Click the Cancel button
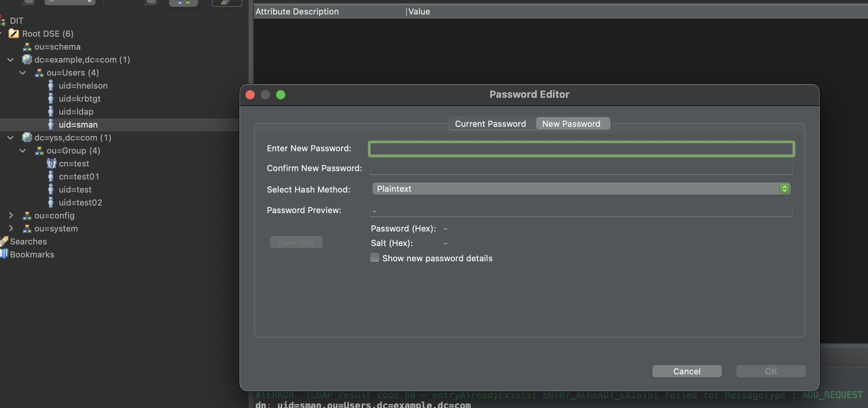This screenshot has height=408, width=868. coord(686,371)
